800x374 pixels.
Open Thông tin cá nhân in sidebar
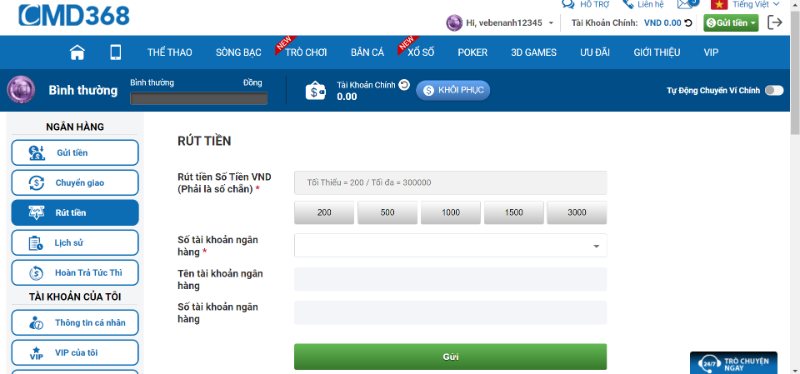point(75,322)
